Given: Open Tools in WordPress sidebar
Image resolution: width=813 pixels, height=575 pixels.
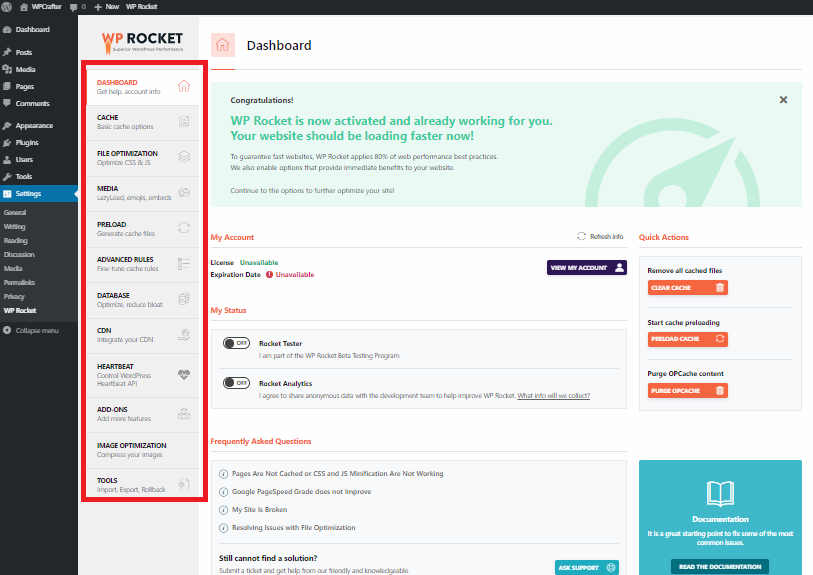Looking at the screenshot, I should click(x=23, y=177).
